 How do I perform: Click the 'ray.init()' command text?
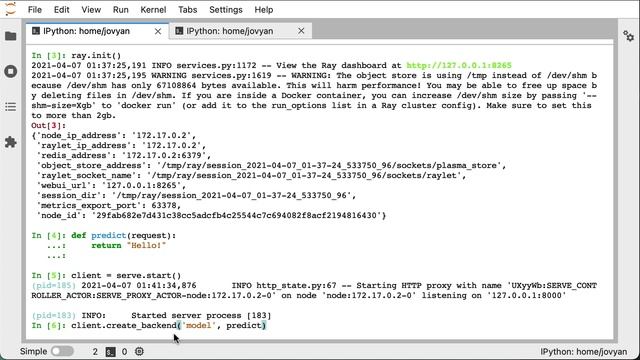point(96,56)
